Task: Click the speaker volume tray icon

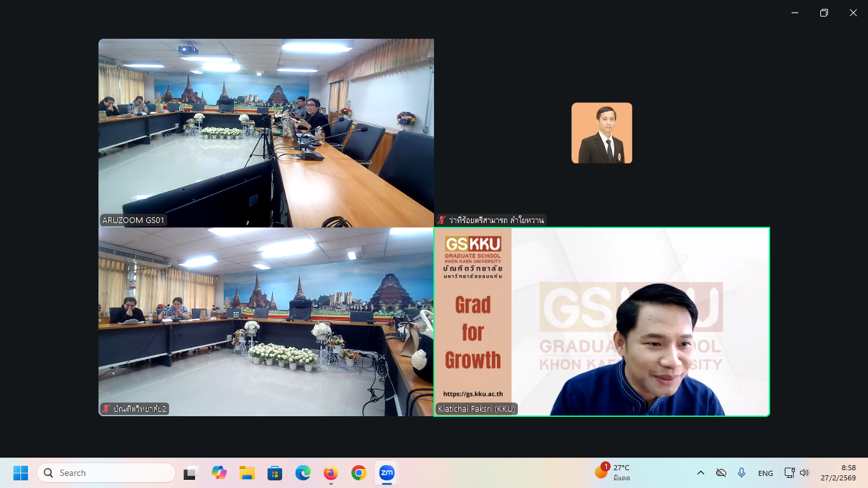Action: (804, 473)
